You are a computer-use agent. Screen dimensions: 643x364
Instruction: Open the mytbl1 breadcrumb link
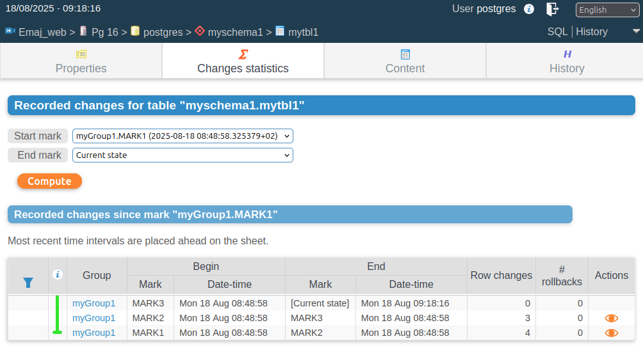click(303, 33)
